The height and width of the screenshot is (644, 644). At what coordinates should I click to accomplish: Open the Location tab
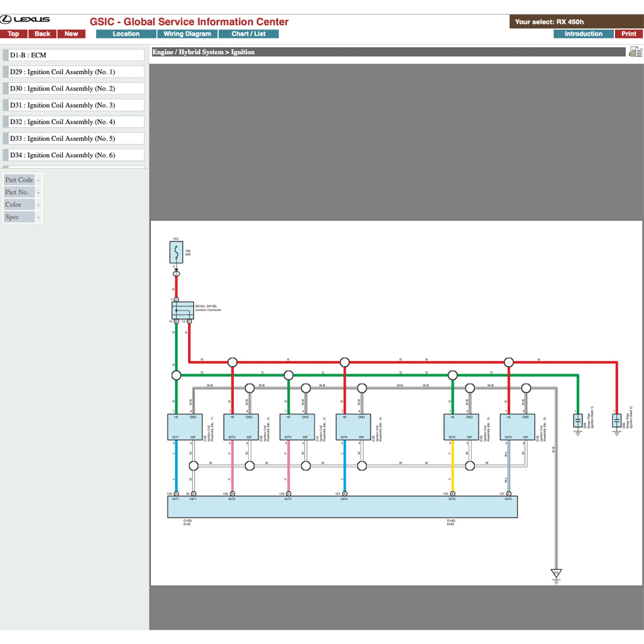tap(126, 34)
